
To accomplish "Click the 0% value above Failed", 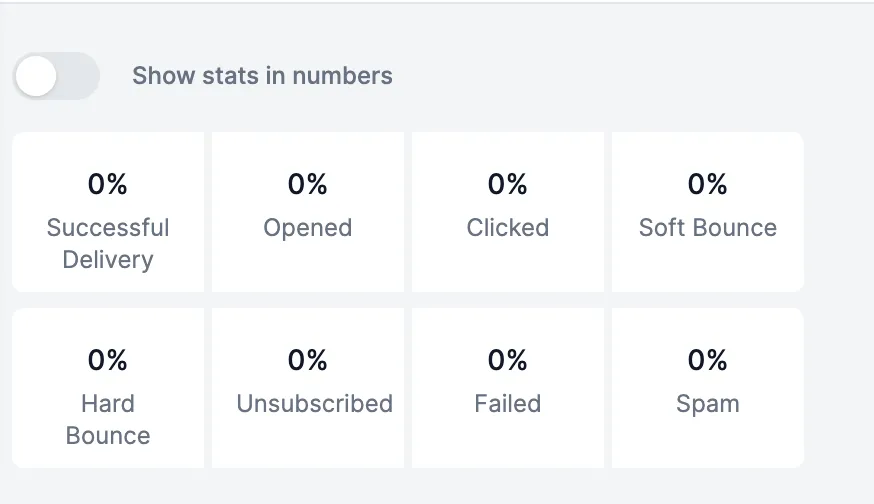I will coord(508,360).
